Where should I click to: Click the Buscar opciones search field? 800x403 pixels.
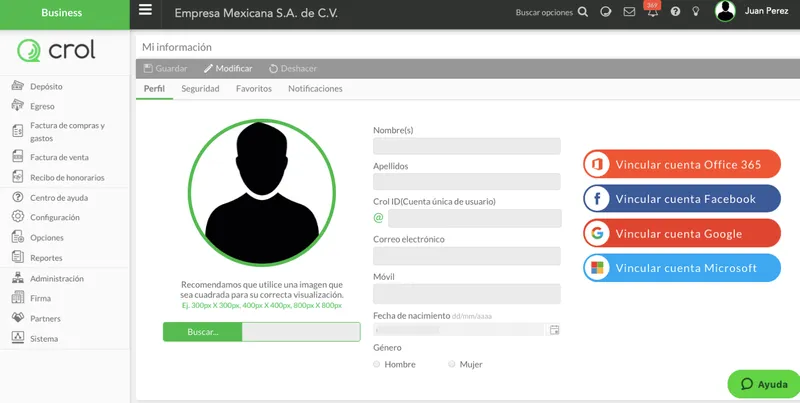[x=544, y=12]
